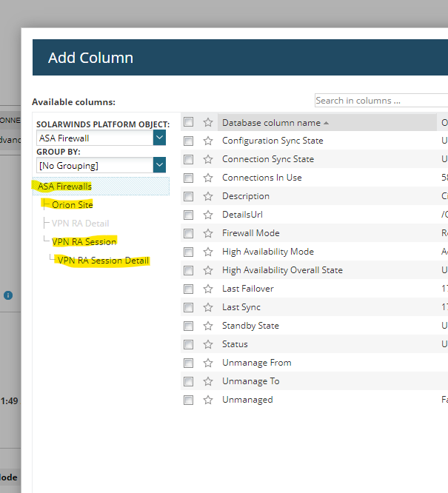Check the High Availability Mode checkbox
The height and width of the screenshot is (493, 448).
pos(188,252)
